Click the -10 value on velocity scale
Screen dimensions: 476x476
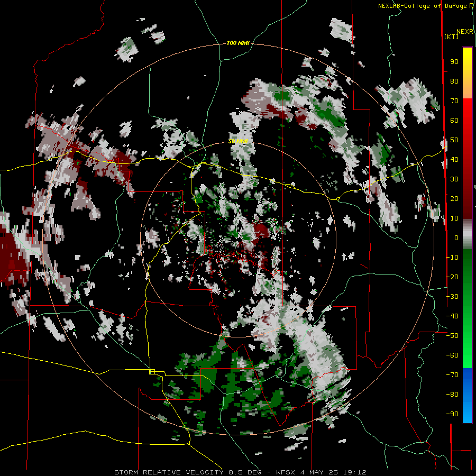pos(452,258)
